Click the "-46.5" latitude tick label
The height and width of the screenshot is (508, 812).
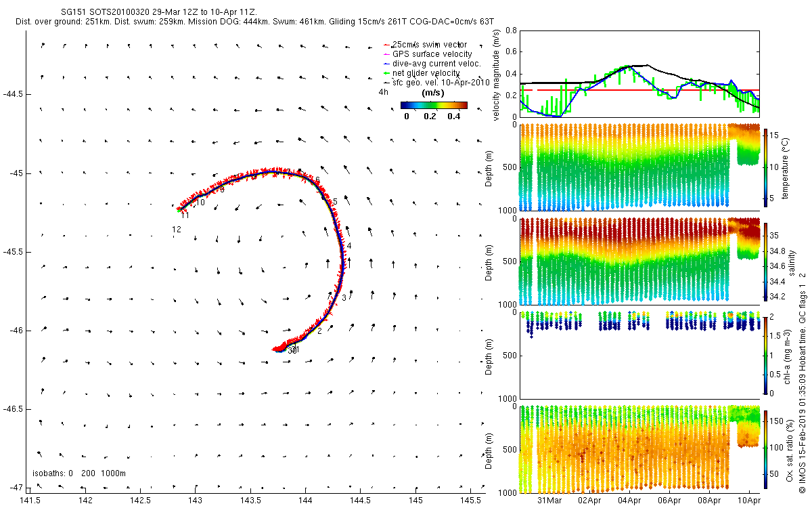pyautogui.click(x=13, y=409)
